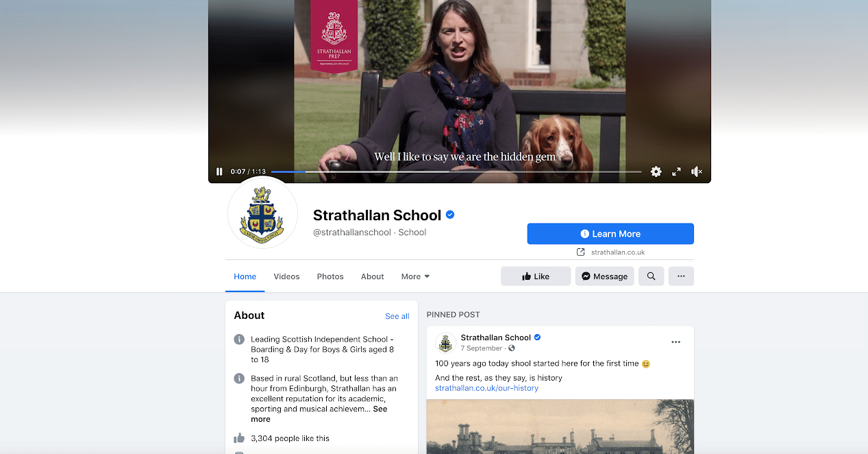Open the pinned post options menu
Screen dimensions: 868x454
(x=676, y=342)
